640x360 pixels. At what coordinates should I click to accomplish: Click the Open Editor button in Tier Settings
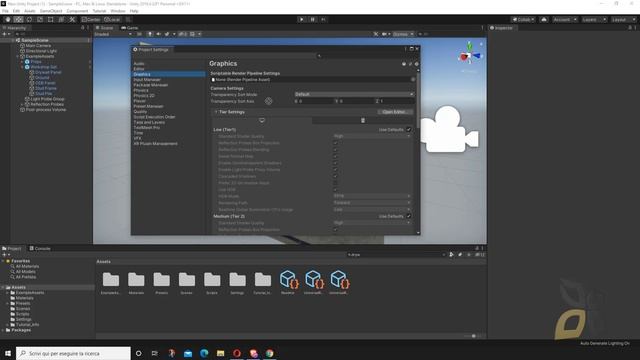click(x=394, y=112)
